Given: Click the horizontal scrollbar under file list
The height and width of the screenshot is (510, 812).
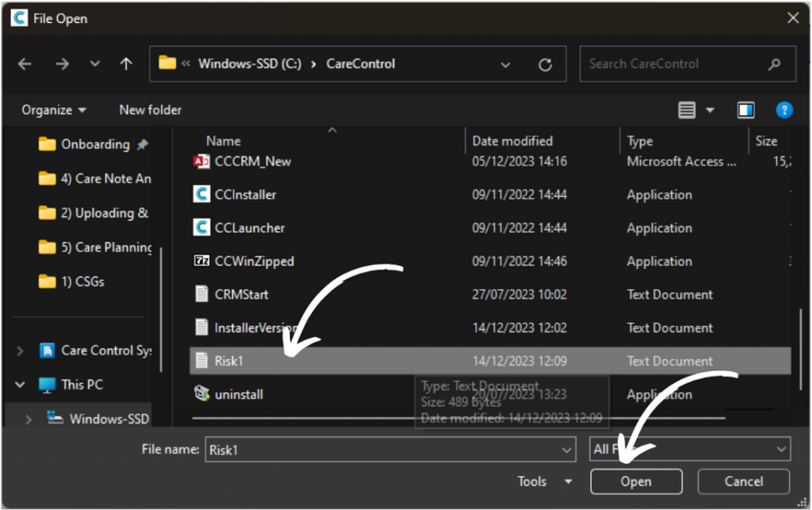Looking at the screenshot, I should click(458, 418).
